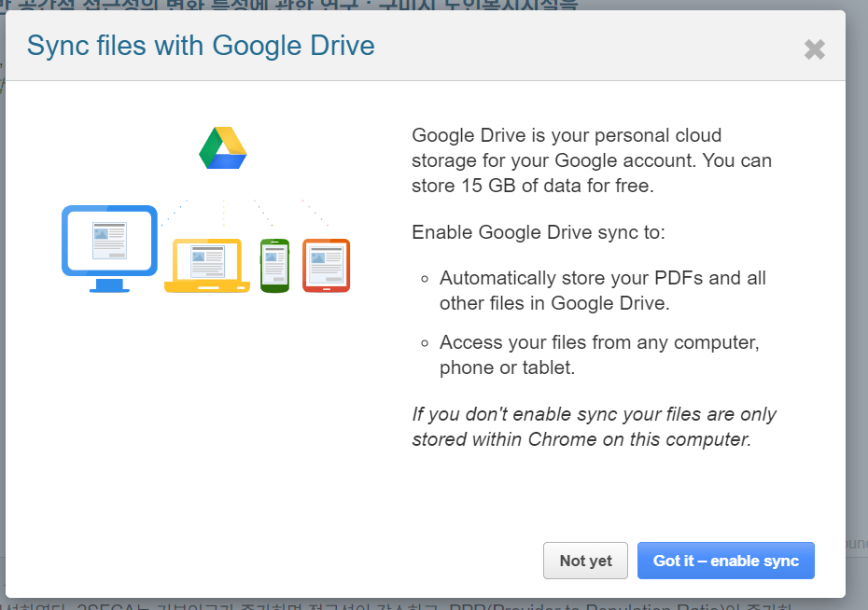
Task: Click the italic 'If you don't enable sync' note
Action: pyautogui.click(x=594, y=426)
